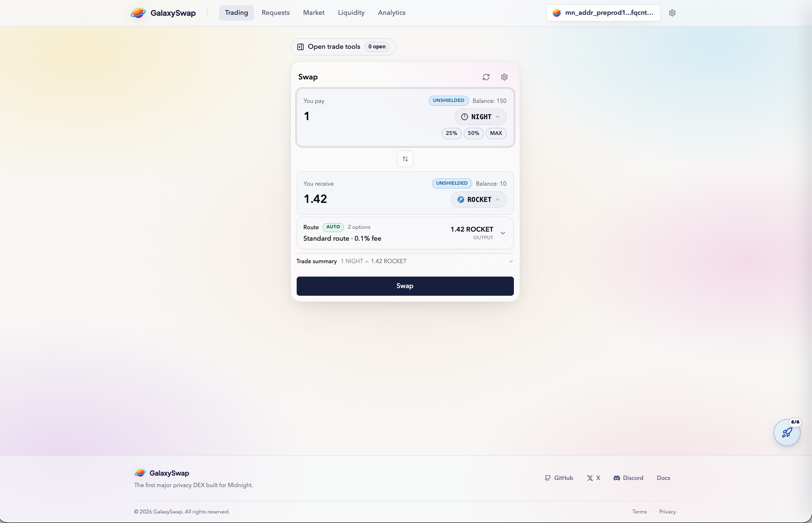The width and height of the screenshot is (812, 523).
Task: Expand the Route options chevron
Action: click(x=503, y=233)
